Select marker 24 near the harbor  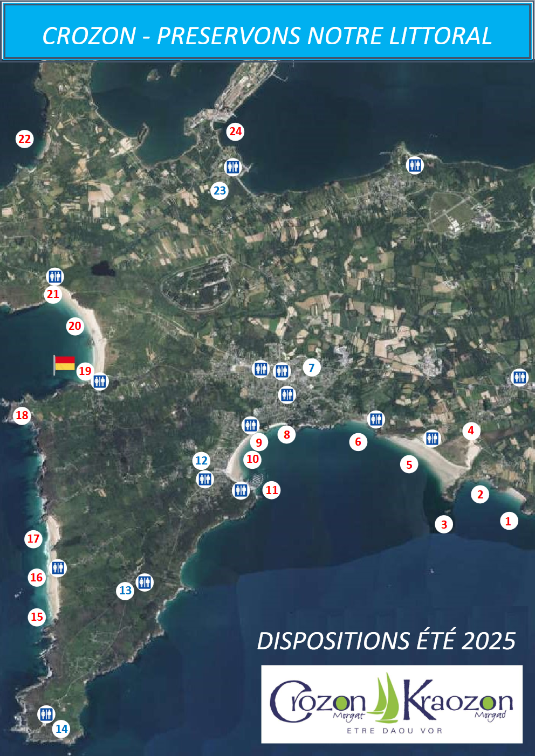235,131
